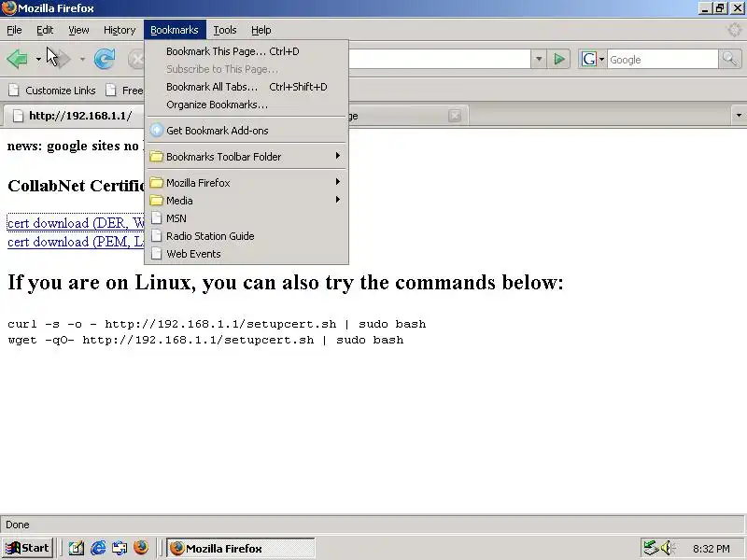Click the volume speaker tray icon
Viewport: 747px width, 560px height.
click(667, 548)
